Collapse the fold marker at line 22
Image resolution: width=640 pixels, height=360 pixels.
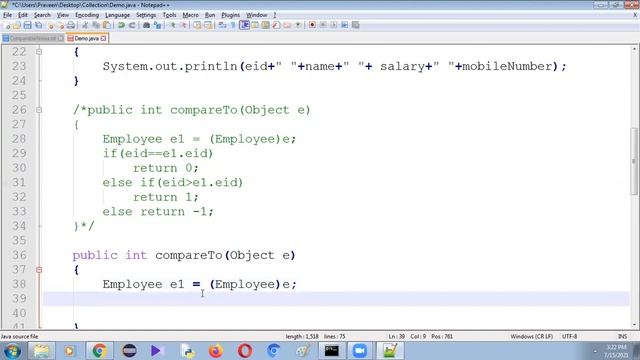click(x=39, y=52)
